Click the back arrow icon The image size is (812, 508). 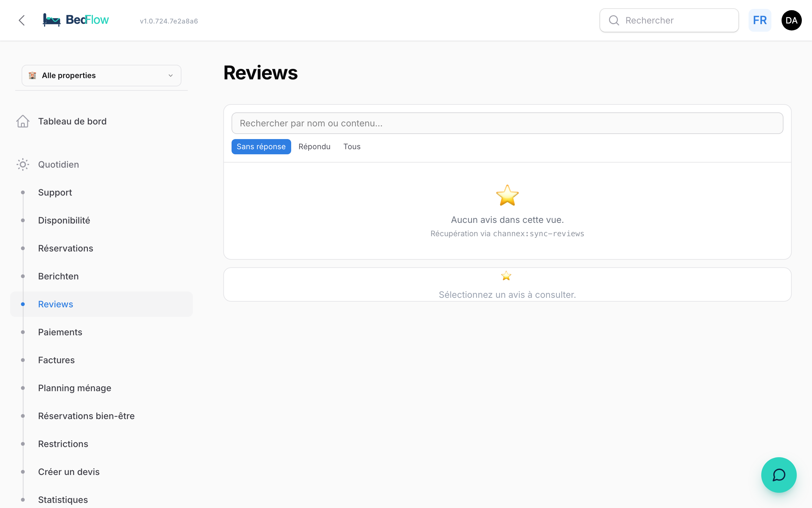[x=22, y=21]
